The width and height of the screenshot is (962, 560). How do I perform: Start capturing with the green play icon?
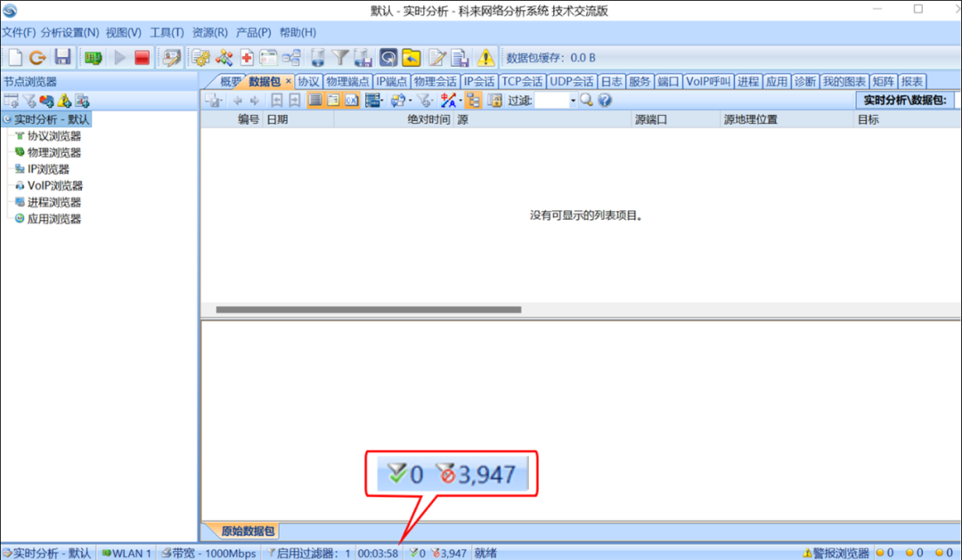coord(119,57)
